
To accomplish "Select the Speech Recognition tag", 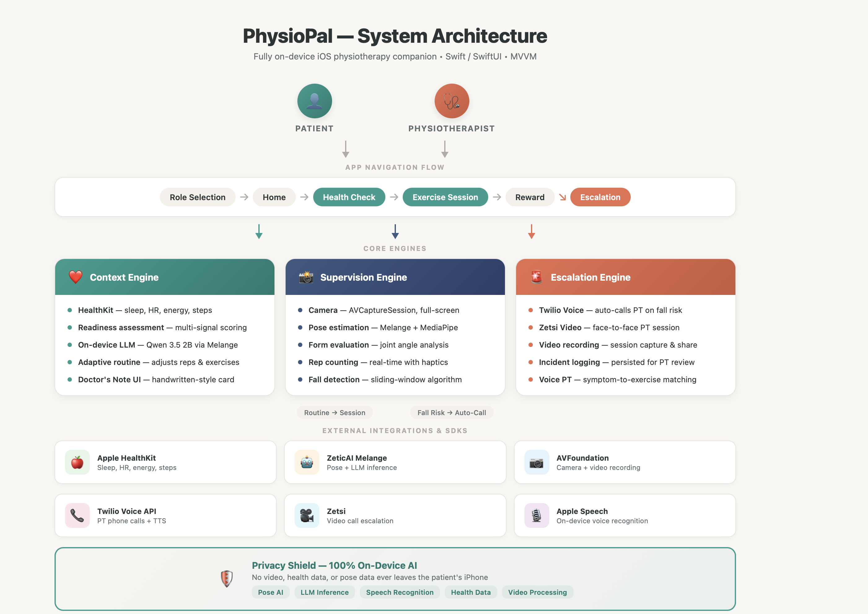I will (400, 592).
